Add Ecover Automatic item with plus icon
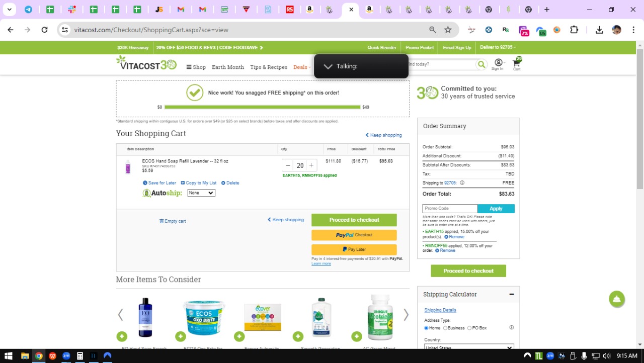Viewport: 644px width, 363px height. pyautogui.click(x=239, y=336)
